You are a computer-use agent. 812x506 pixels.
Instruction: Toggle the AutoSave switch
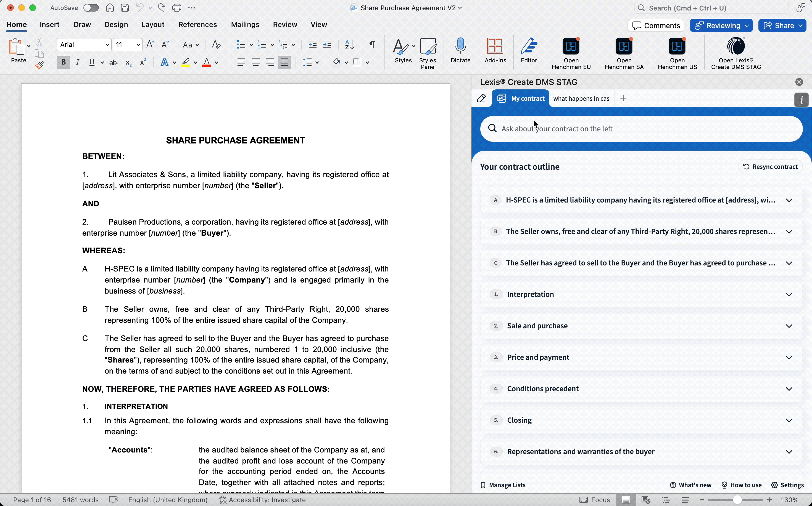click(x=91, y=8)
